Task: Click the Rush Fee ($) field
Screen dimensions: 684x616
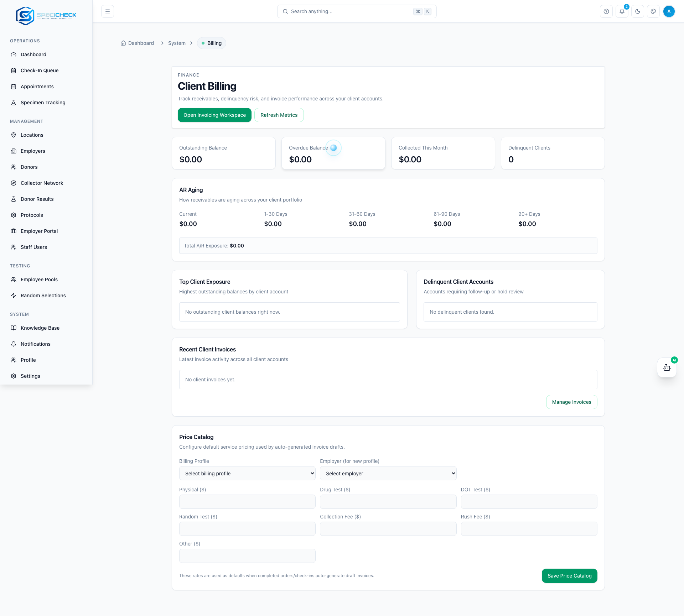Action: [529, 529]
